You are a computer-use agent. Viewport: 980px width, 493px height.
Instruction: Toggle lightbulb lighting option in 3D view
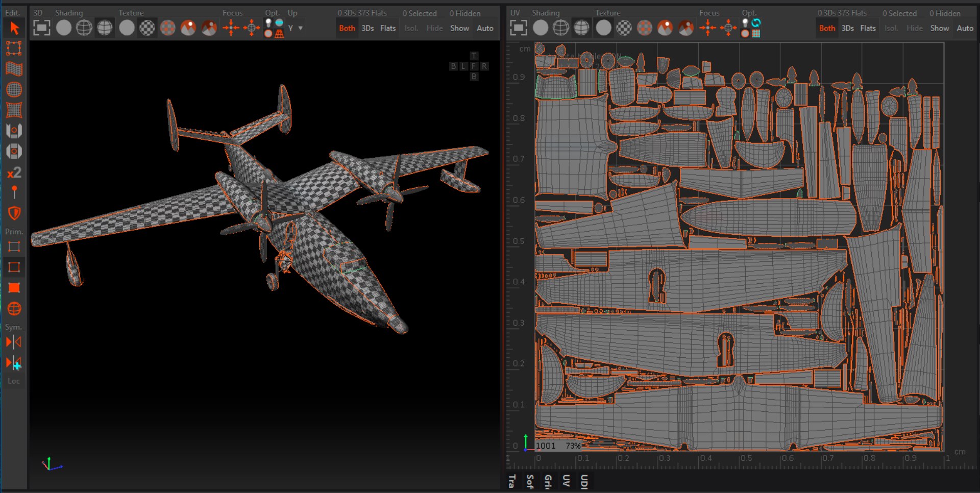point(268,23)
